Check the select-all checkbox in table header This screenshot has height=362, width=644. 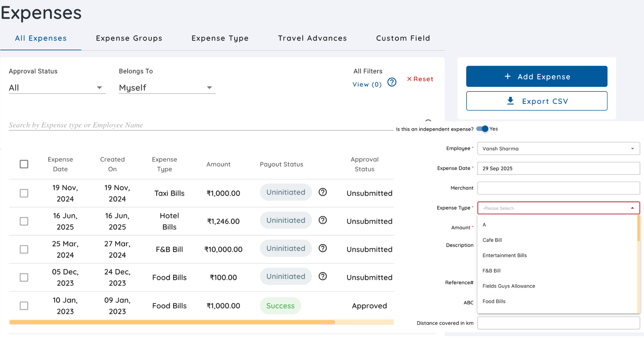24,164
